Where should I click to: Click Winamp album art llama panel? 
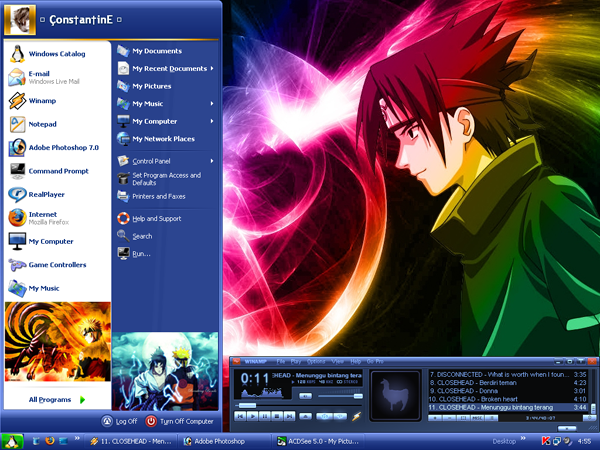pyautogui.click(x=395, y=396)
